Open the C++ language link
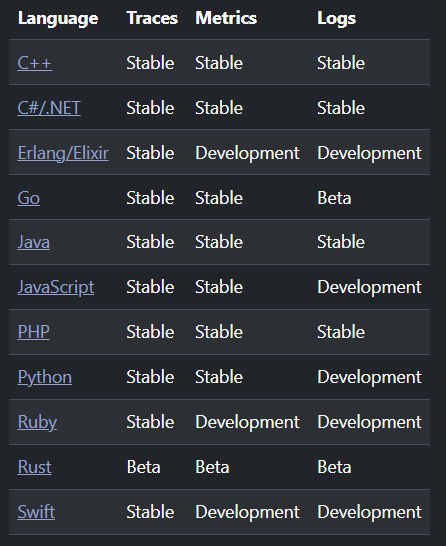Screen dimensions: 446x546 [35, 63]
